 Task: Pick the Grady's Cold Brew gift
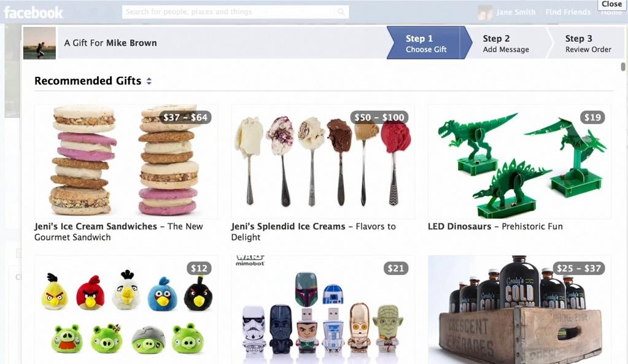[x=519, y=309]
